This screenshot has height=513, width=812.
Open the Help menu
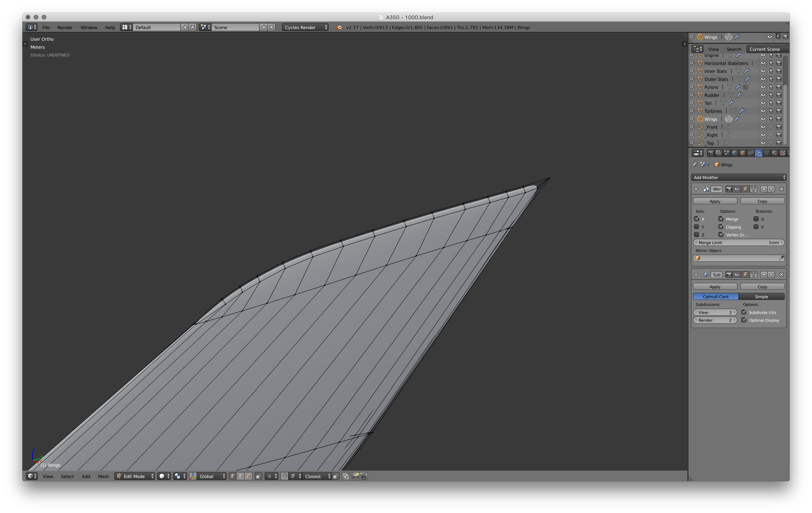click(110, 27)
